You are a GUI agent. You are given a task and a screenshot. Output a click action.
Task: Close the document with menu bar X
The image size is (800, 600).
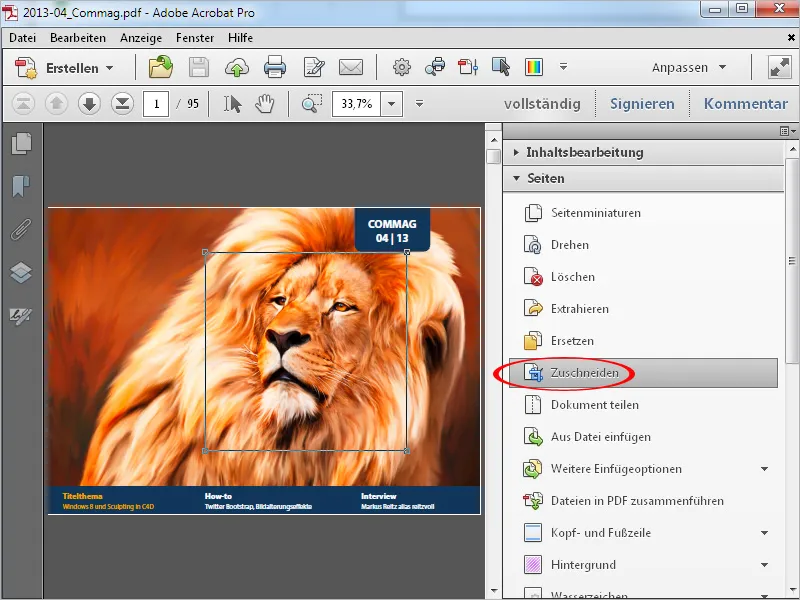(x=791, y=37)
